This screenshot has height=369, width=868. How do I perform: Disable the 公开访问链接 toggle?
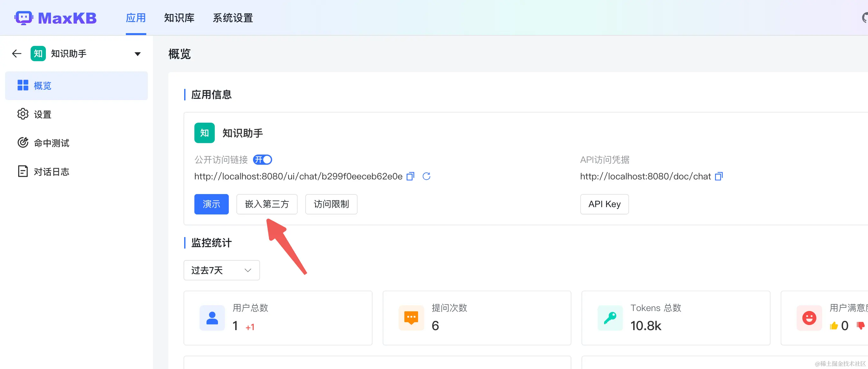(x=263, y=159)
